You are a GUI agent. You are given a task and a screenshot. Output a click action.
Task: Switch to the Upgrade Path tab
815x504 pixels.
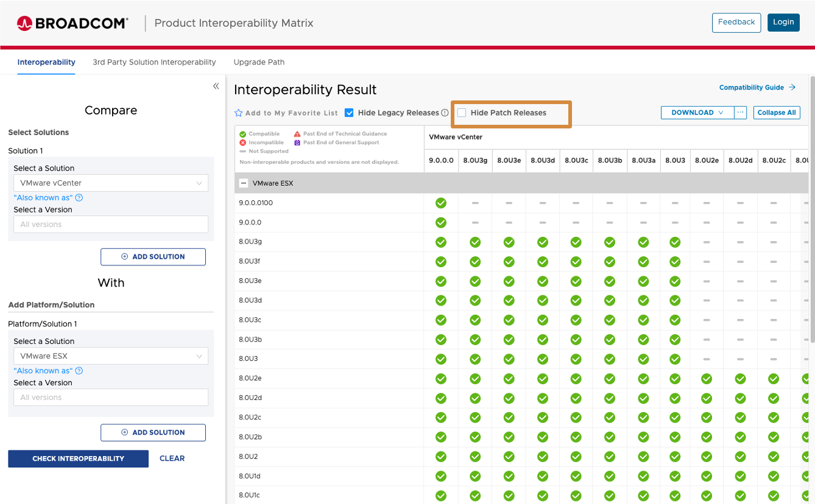point(259,62)
